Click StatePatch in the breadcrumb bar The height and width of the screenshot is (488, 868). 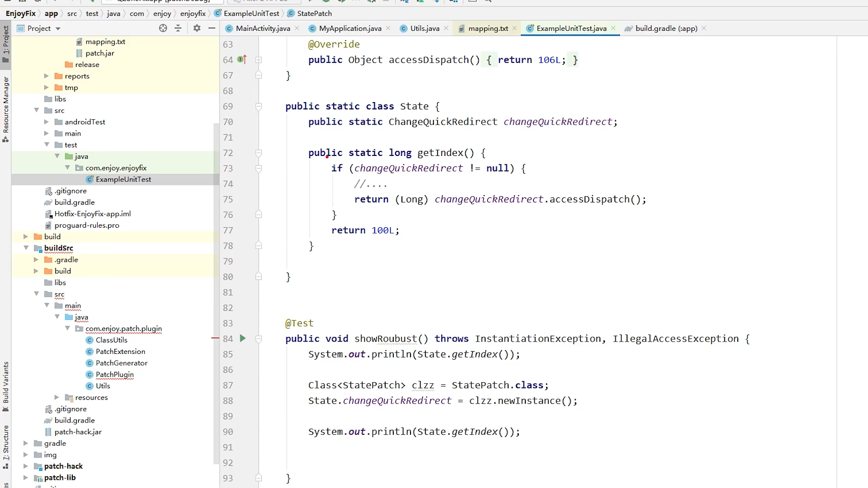click(314, 14)
